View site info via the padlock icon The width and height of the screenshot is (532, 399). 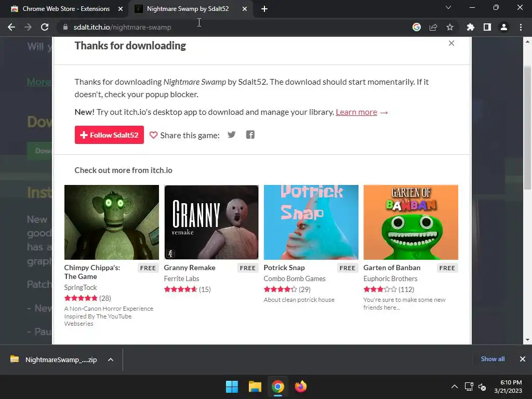pos(65,27)
